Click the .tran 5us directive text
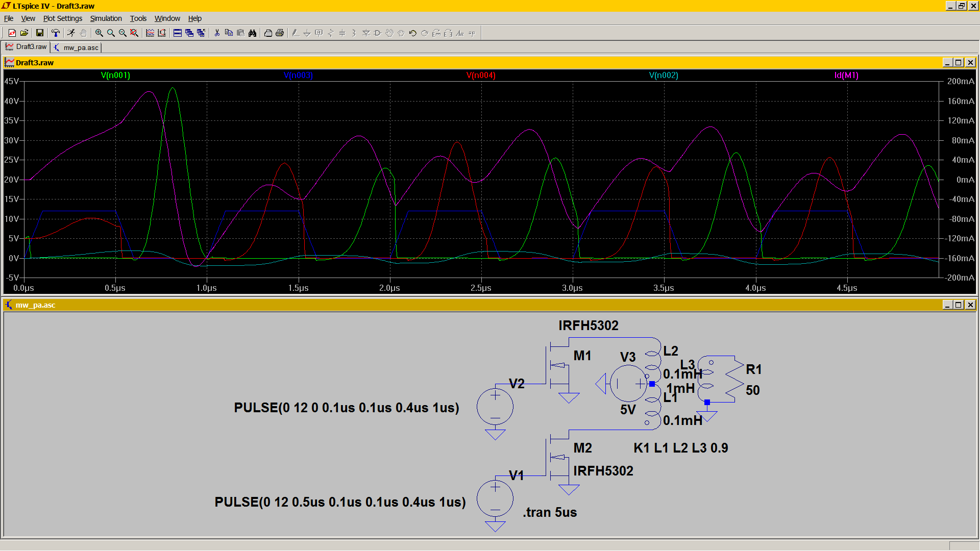 click(550, 512)
